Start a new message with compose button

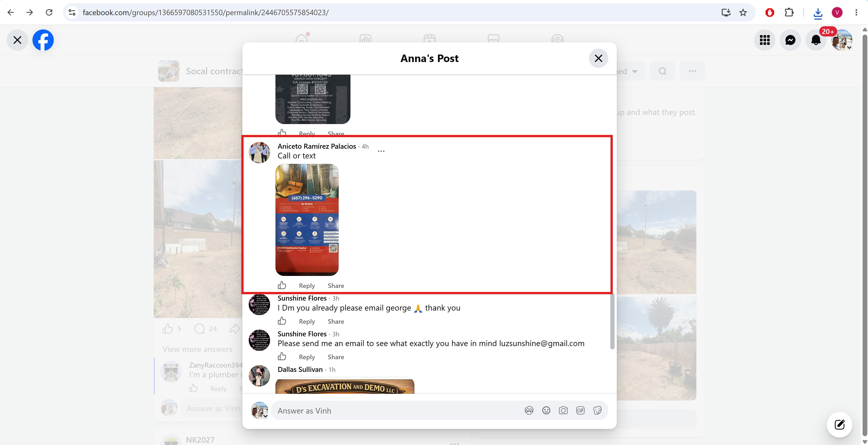839,424
